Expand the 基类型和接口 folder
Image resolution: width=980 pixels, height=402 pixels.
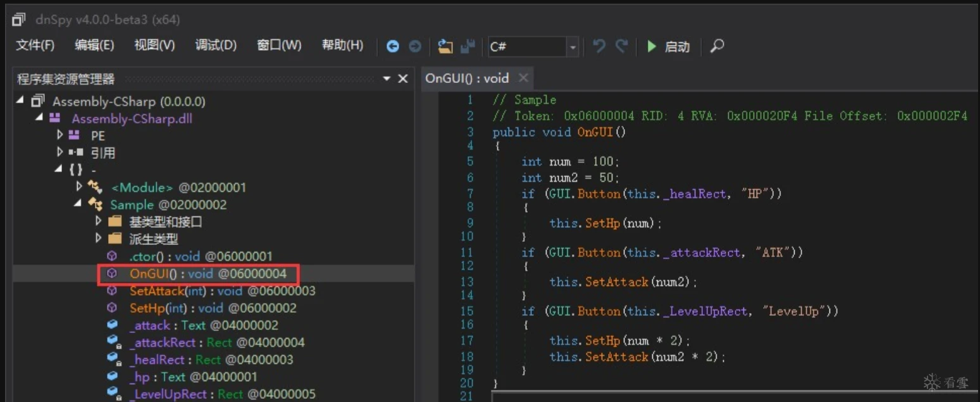pos(99,221)
